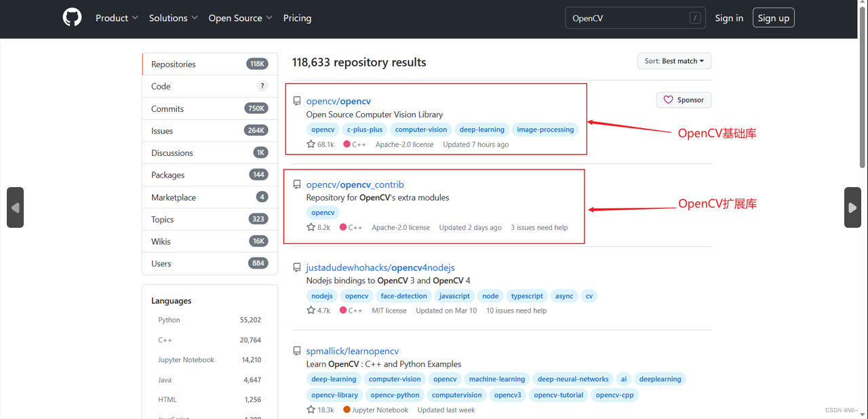Click the left image navigation arrow
The width and height of the screenshot is (868, 419).
(x=15, y=207)
